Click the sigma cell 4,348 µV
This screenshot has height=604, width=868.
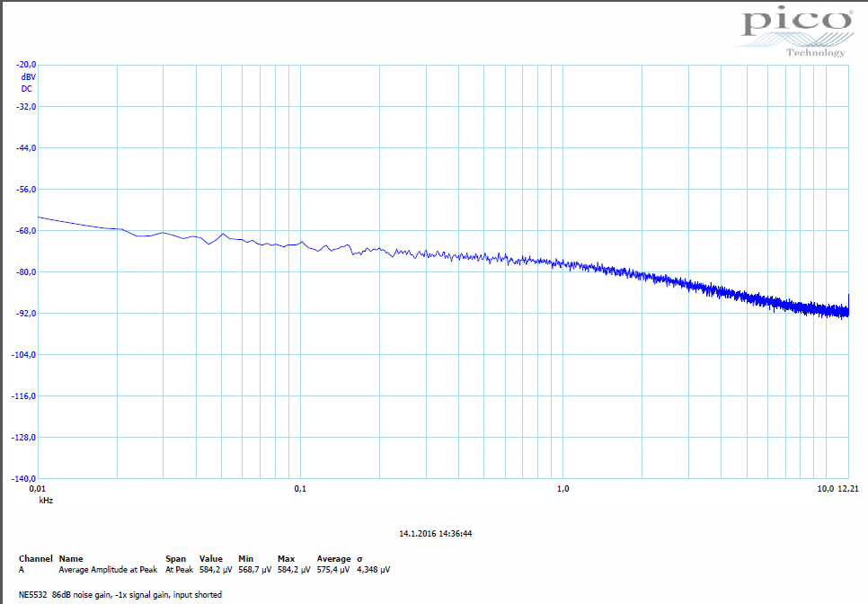point(373,569)
